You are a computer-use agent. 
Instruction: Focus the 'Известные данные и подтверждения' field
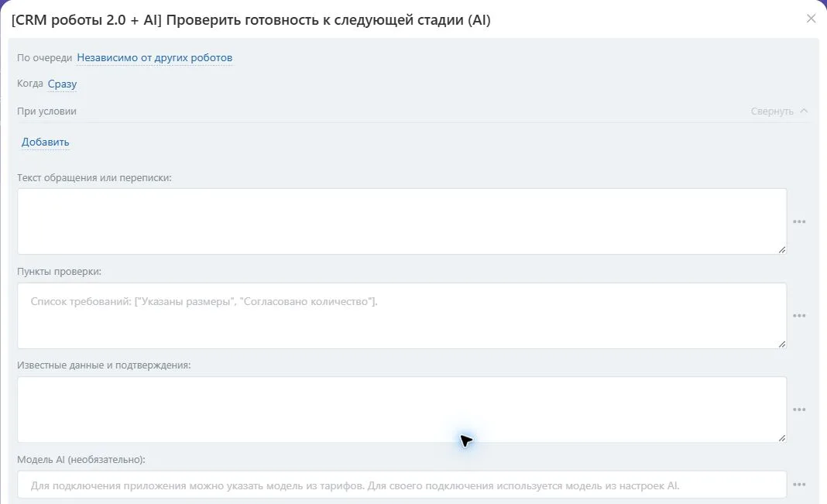402,409
